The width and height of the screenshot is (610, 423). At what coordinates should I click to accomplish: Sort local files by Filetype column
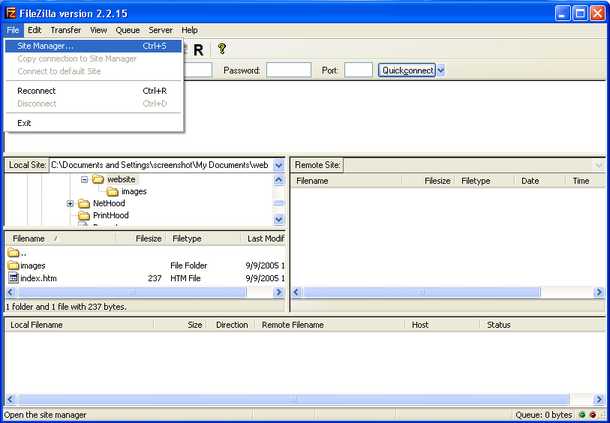coord(204,239)
